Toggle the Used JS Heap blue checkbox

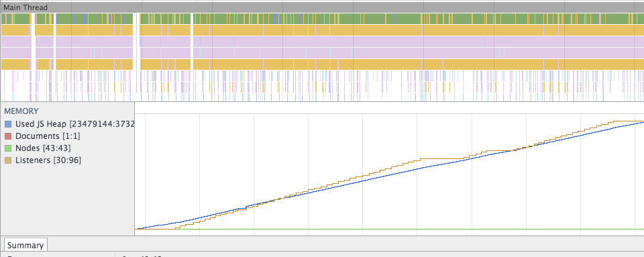(x=8, y=124)
